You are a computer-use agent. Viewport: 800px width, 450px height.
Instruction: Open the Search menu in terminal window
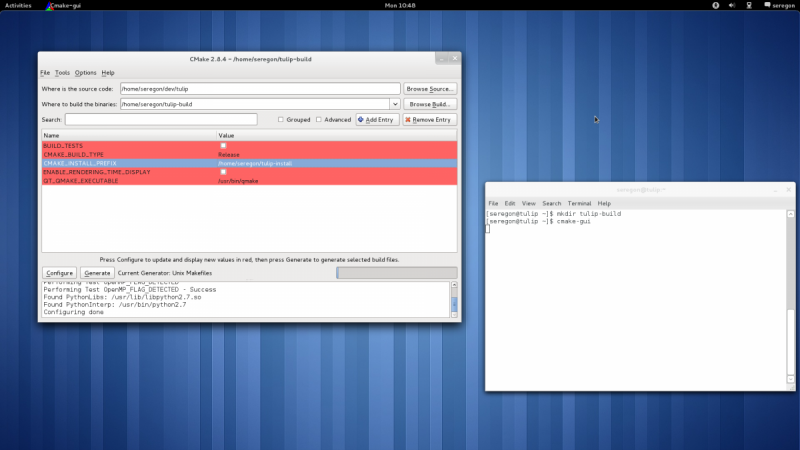point(552,203)
